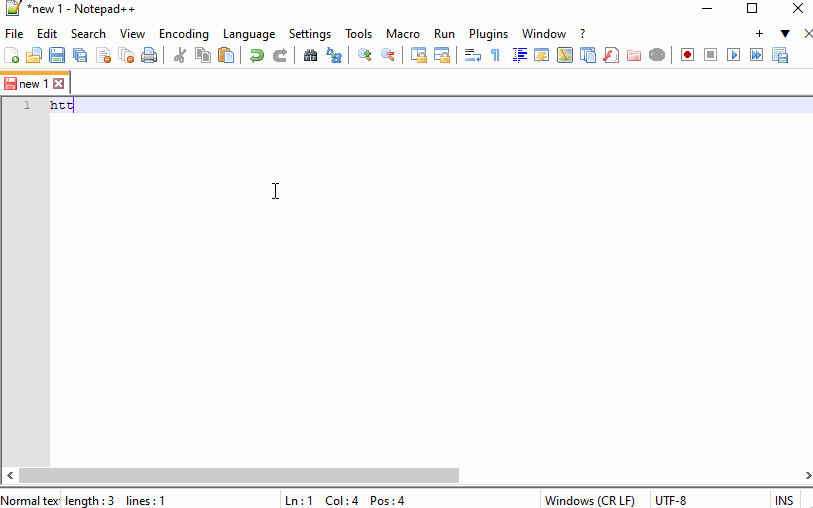Click the plus button to add tab
Image resolution: width=813 pixels, height=508 pixels.
point(759,34)
